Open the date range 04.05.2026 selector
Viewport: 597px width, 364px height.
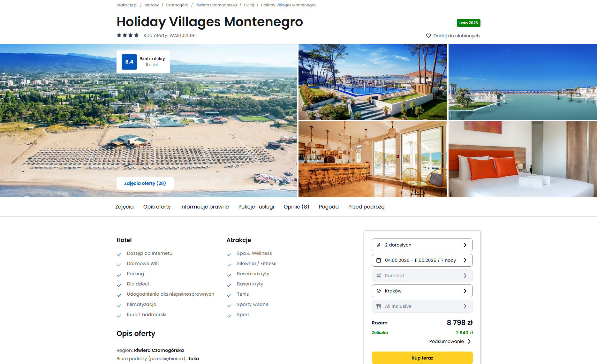pyautogui.click(x=422, y=260)
